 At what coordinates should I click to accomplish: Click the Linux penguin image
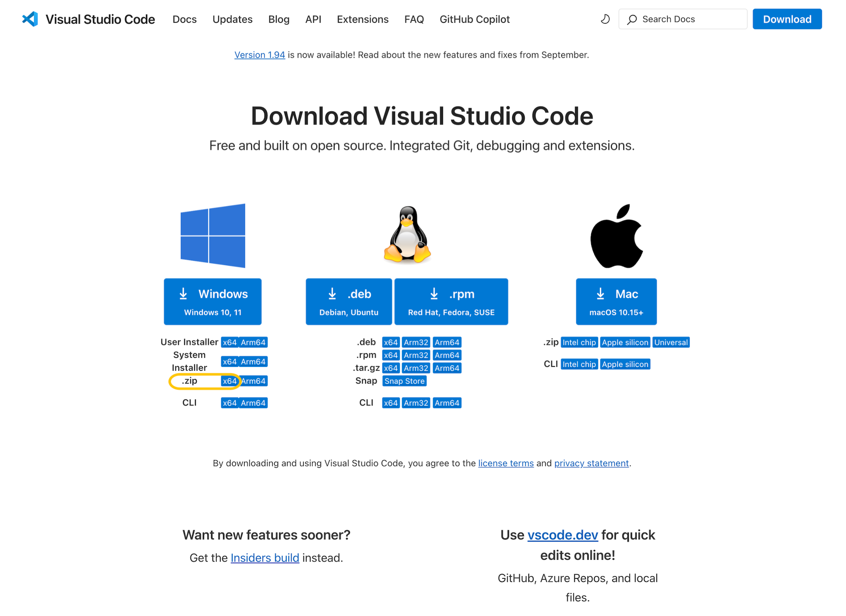[406, 235]
